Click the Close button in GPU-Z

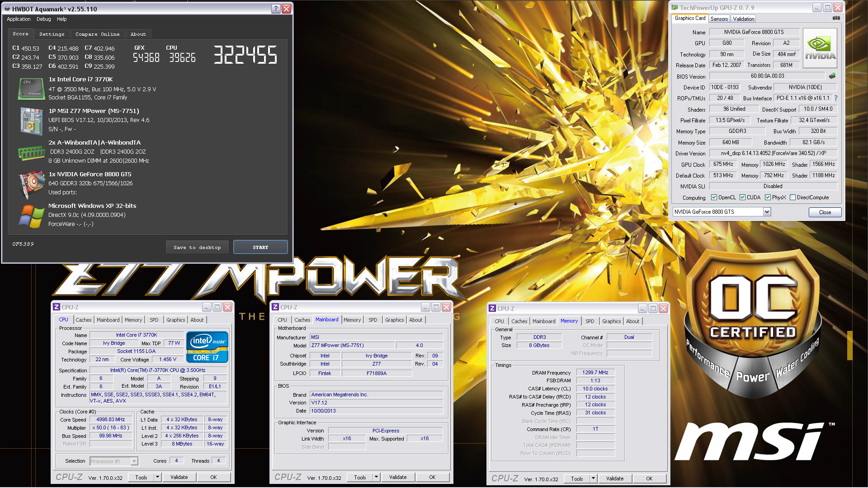point(825,212)
